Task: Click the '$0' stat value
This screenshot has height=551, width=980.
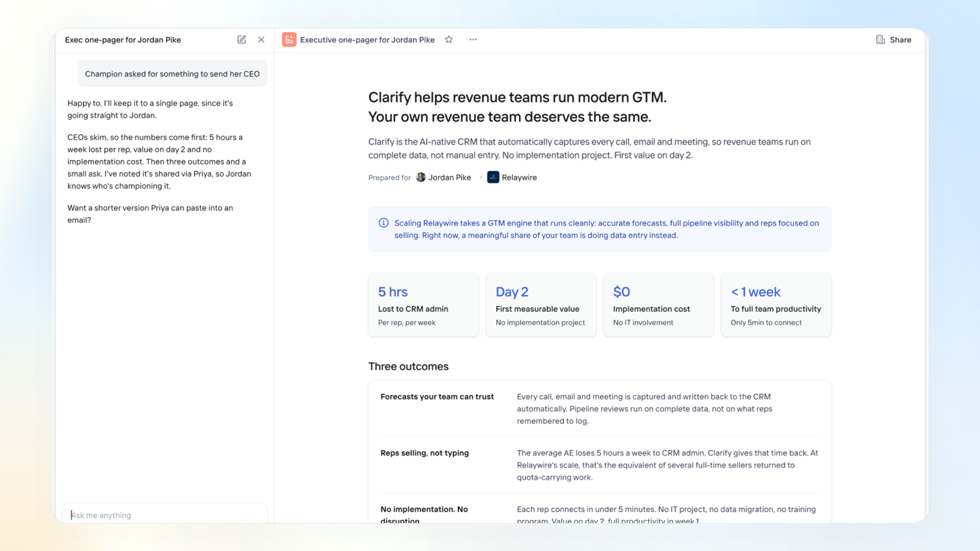Action: (622, 292)
